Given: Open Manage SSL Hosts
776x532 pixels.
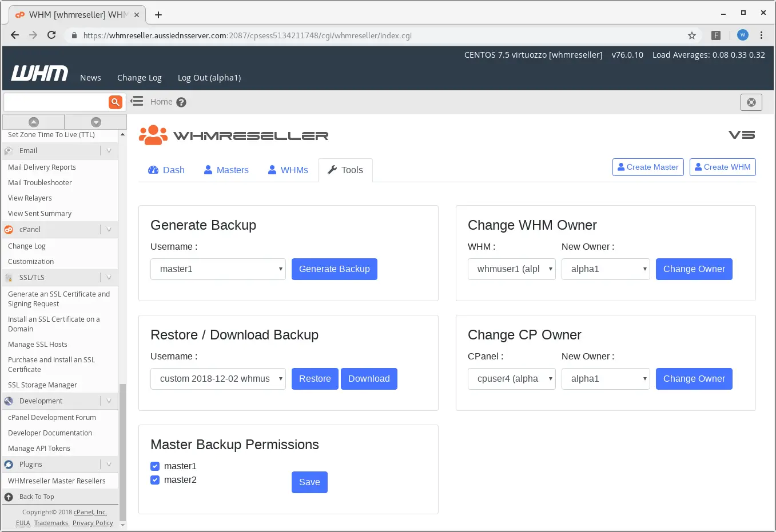Looking at the screenshot, I should (x=38, y=345).
